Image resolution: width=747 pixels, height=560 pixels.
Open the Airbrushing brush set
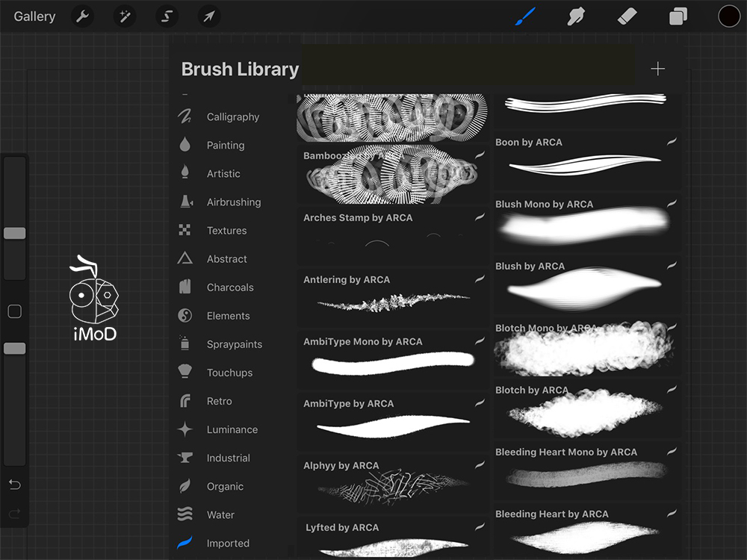pyautogui.click(x=233, y=202)
